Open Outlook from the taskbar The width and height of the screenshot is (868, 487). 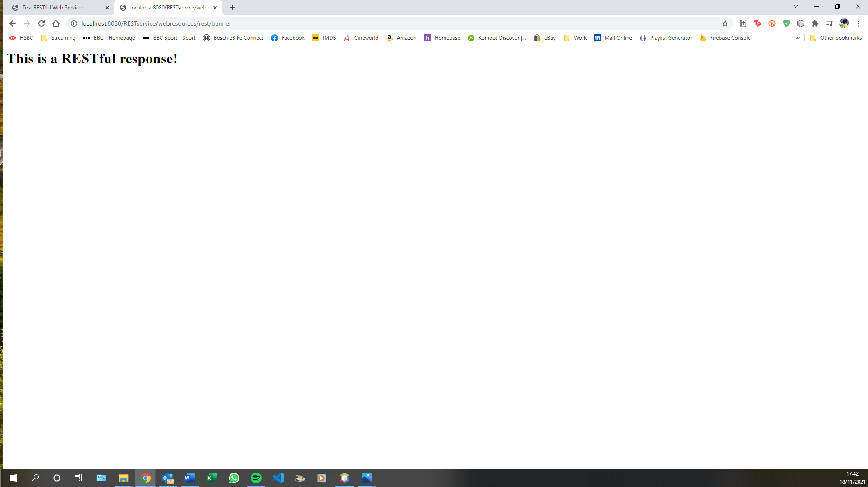pyautogui.click(x=168, y=478)
